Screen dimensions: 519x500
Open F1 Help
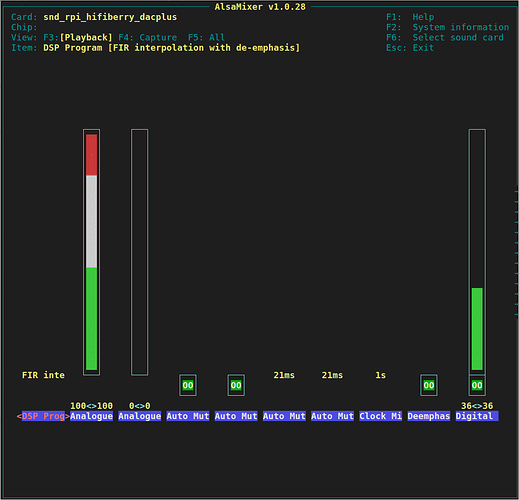[410, 17]
